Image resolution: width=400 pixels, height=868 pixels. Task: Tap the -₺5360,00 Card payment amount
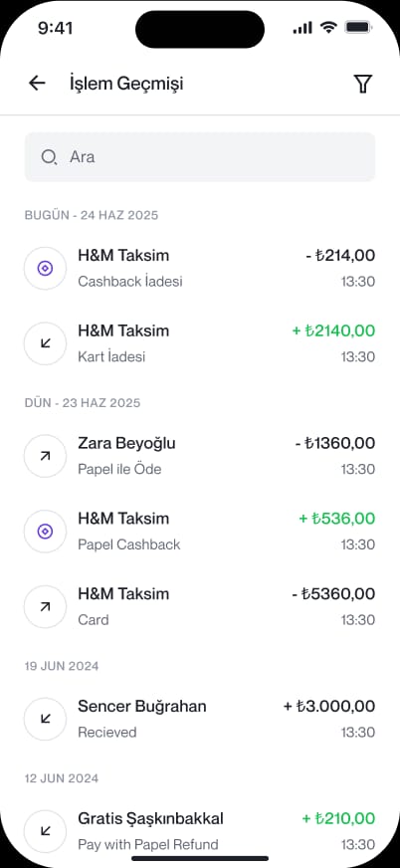333,594
